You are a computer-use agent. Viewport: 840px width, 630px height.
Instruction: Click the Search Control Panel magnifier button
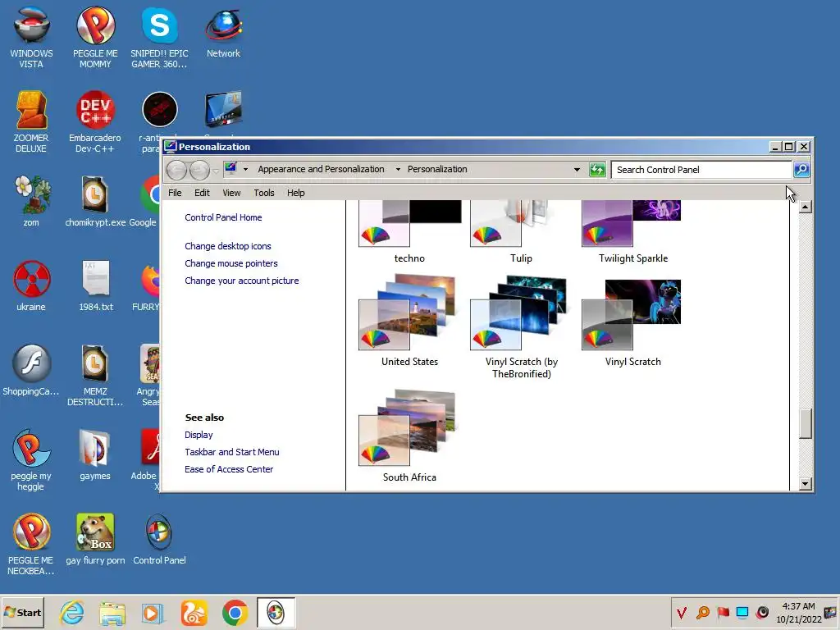tap(801, 170)
